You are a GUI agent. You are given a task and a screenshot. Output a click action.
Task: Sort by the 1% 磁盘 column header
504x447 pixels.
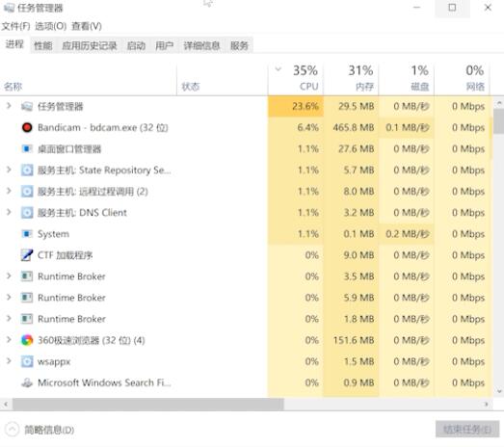[407, 80]
